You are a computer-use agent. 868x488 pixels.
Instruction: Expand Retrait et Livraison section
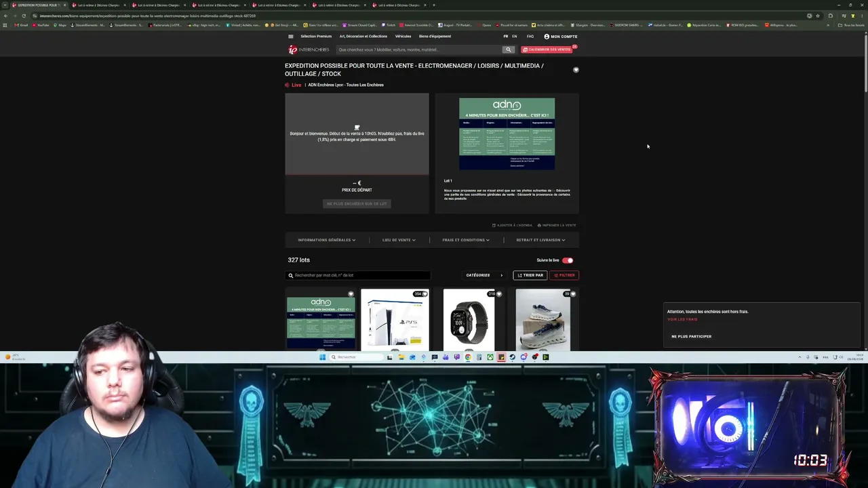pos(540,240)
